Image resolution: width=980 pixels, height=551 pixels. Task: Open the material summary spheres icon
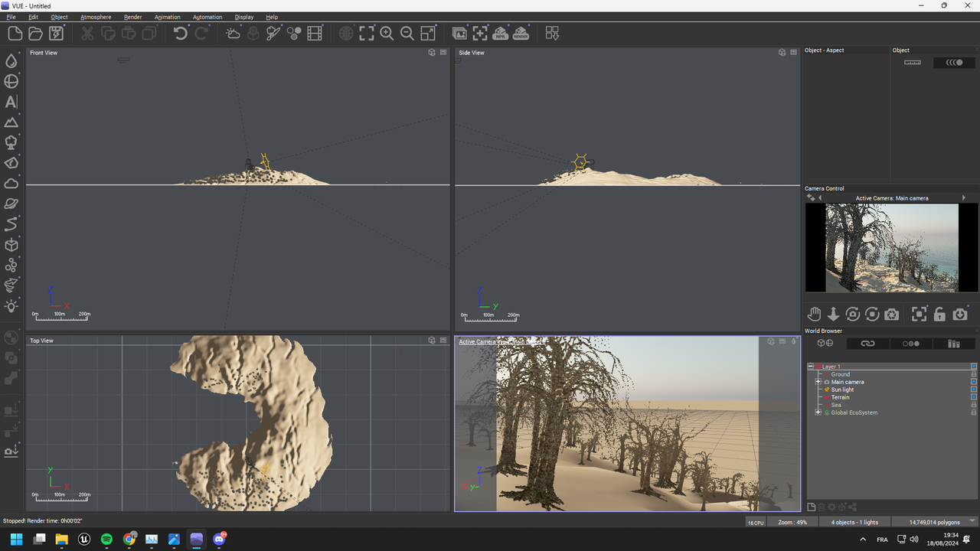pyautogui.click(x=294, y=33)
